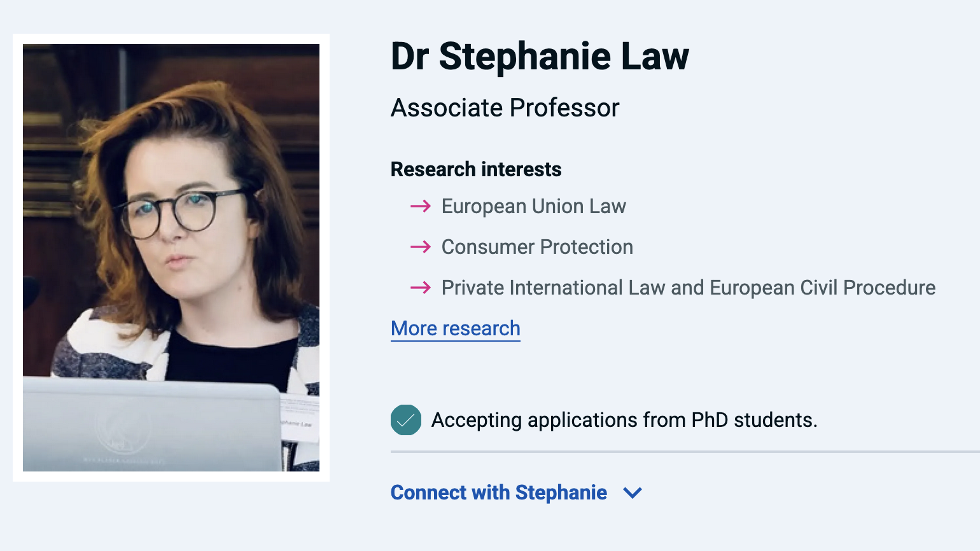Click the Research interests heading
This screenshot has height=551, width=980.
[x=476, y=169]
